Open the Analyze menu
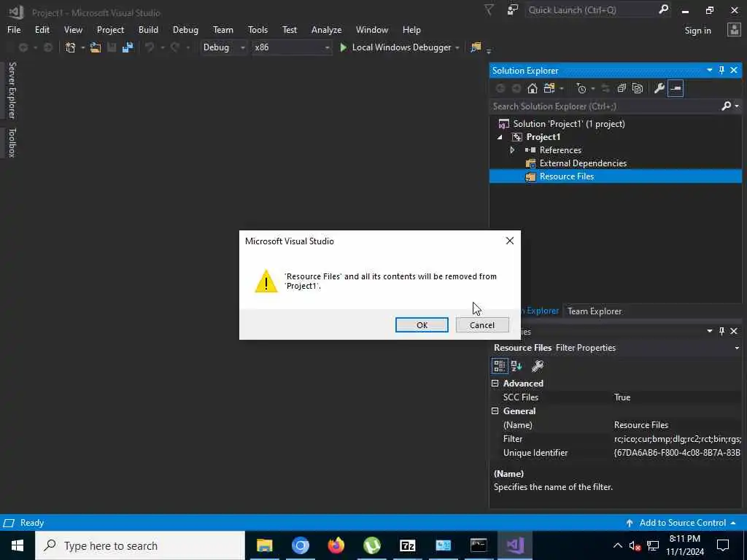The width and height of the screenshot is (747, 560). (326, 29)
